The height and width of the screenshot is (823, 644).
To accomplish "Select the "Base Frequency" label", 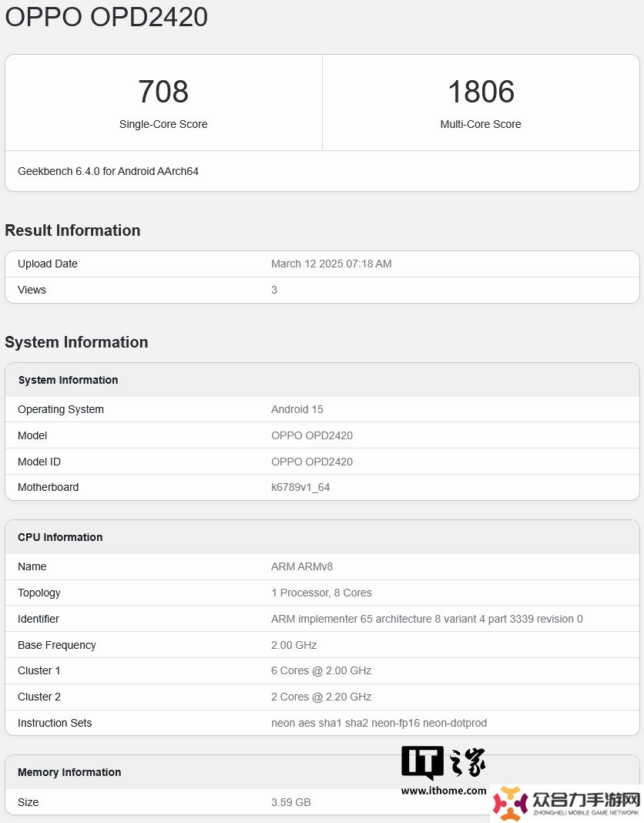I will pos(57,645).
